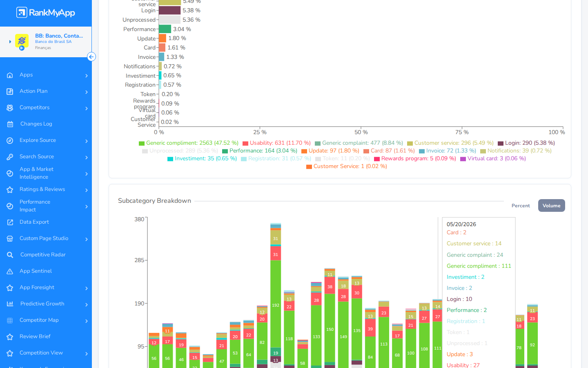This screenshot has width=588, height=368.
Task: Open Competitive Radar page
Action: pos(46,255)
